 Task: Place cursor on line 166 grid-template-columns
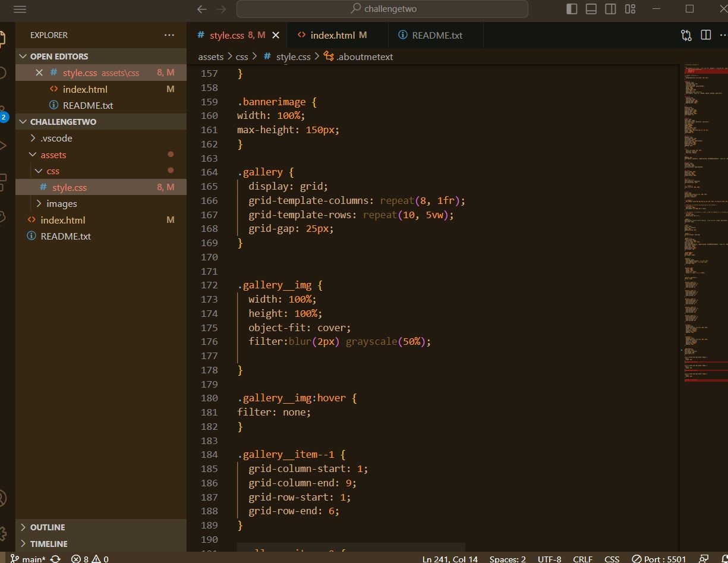357,200
